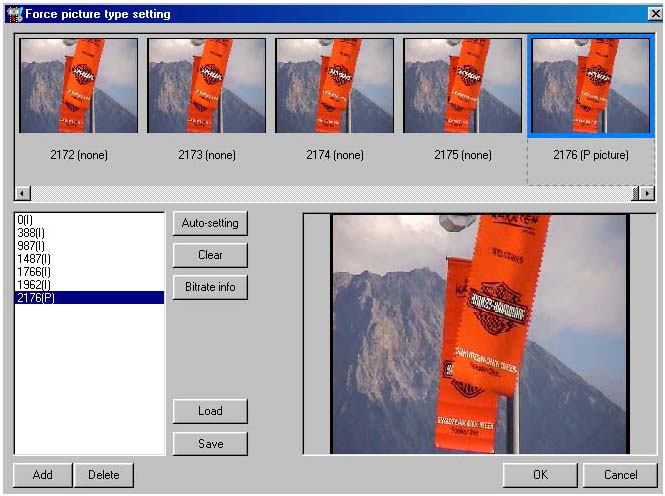The width and height of the screenshot is (665, 496).
Task: Select list entry 2176(P)
Action: [89, 298]
